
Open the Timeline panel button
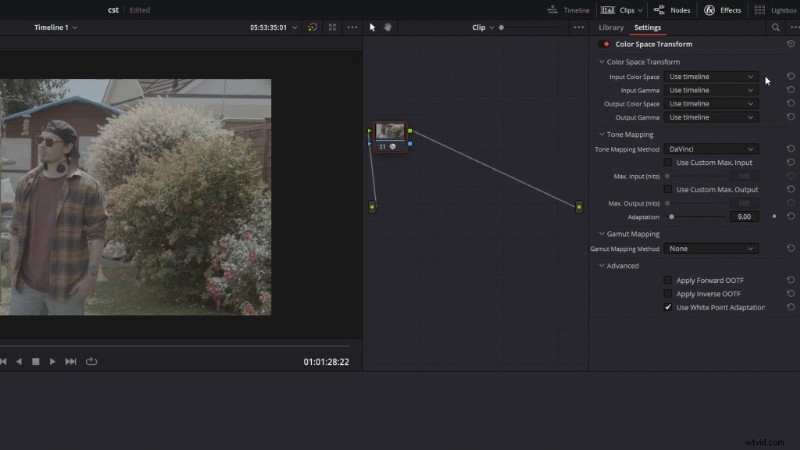pos(568,10)
